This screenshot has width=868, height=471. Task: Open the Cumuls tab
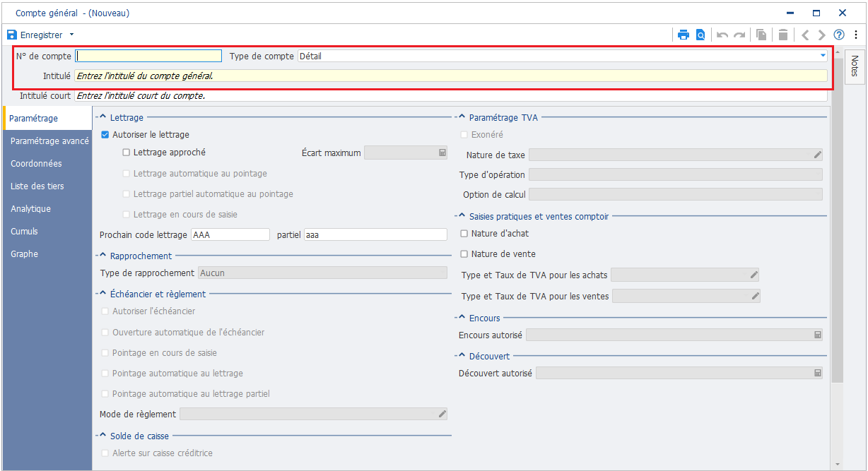[47, 231]
